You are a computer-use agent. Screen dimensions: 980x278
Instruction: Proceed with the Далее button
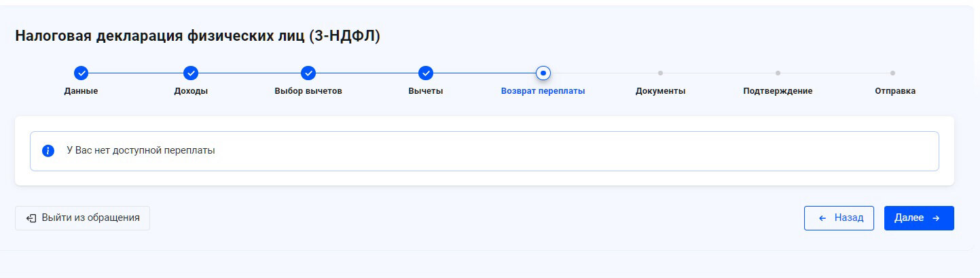pyautogui.click(x=919, y=218)
